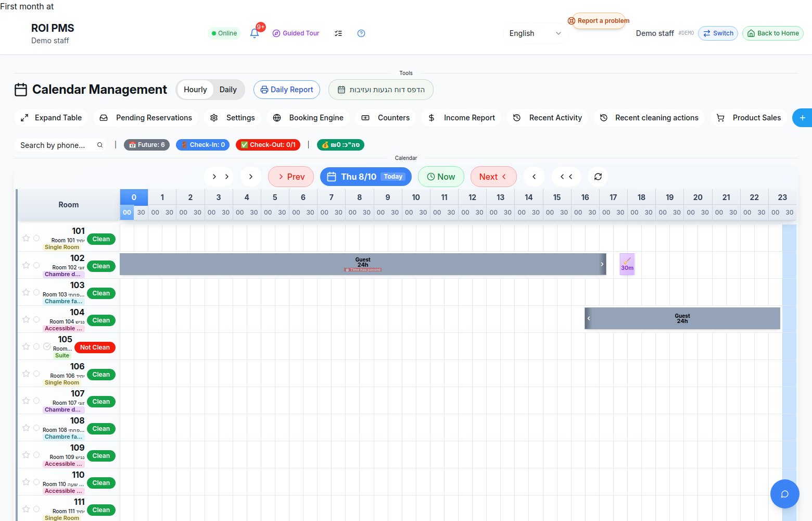Click the 30m cleaning block in room 102

pyautogui.click(x=627, y=264)
